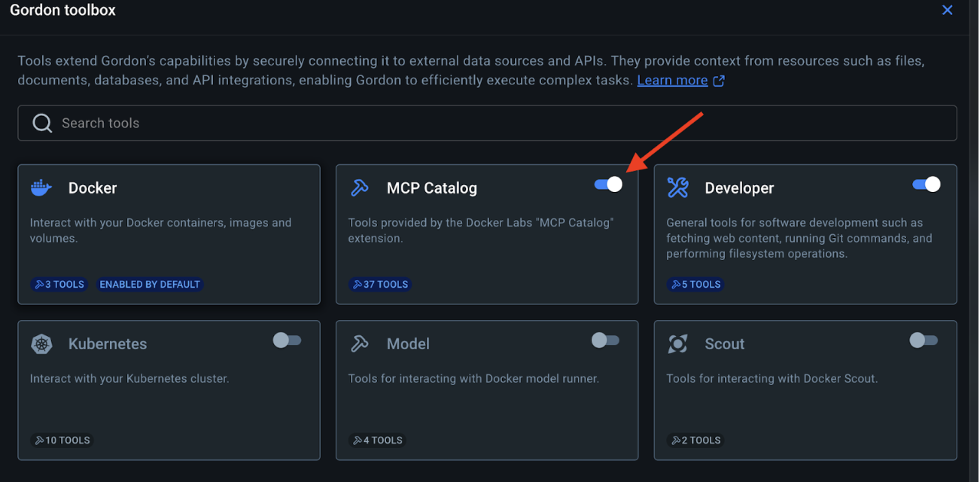The image size is (980, 482).
Task: Click the MCP Catalog hammer icon
Action: pos(360,188)
